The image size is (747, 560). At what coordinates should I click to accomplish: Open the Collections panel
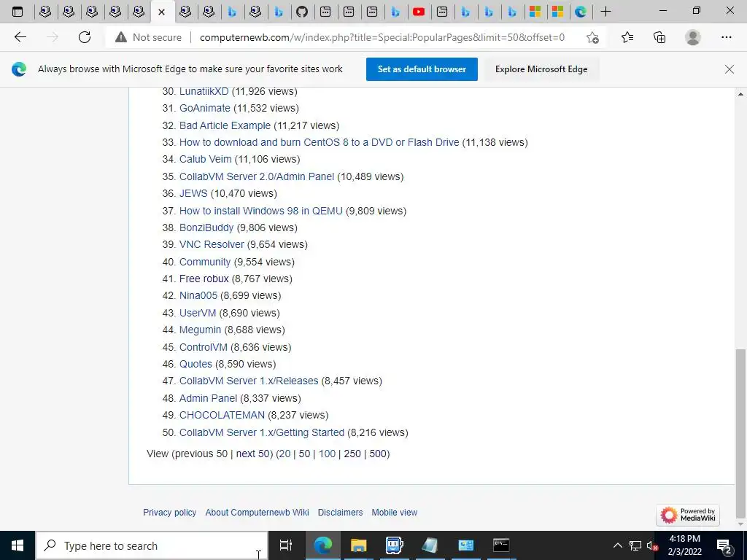click(659, 37)
